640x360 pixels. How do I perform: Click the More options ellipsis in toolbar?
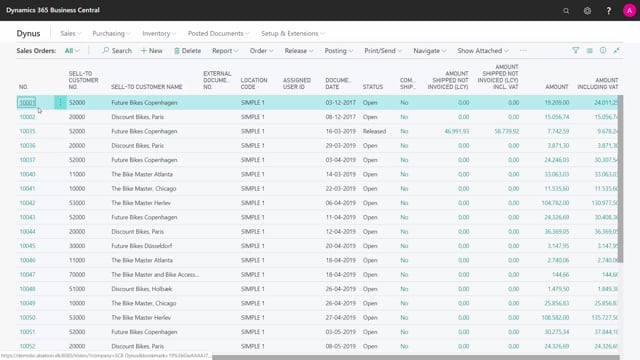pyautogui.click(x=523, y=51)
